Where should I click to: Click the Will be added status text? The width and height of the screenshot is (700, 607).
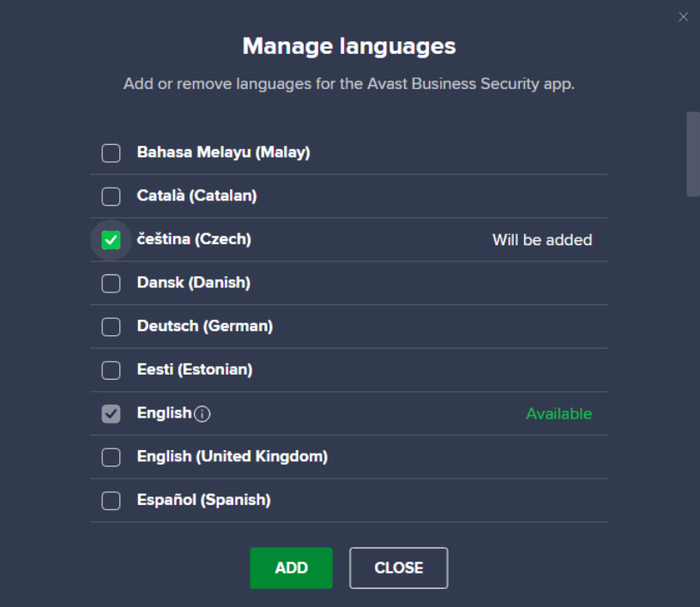(542, 240)
